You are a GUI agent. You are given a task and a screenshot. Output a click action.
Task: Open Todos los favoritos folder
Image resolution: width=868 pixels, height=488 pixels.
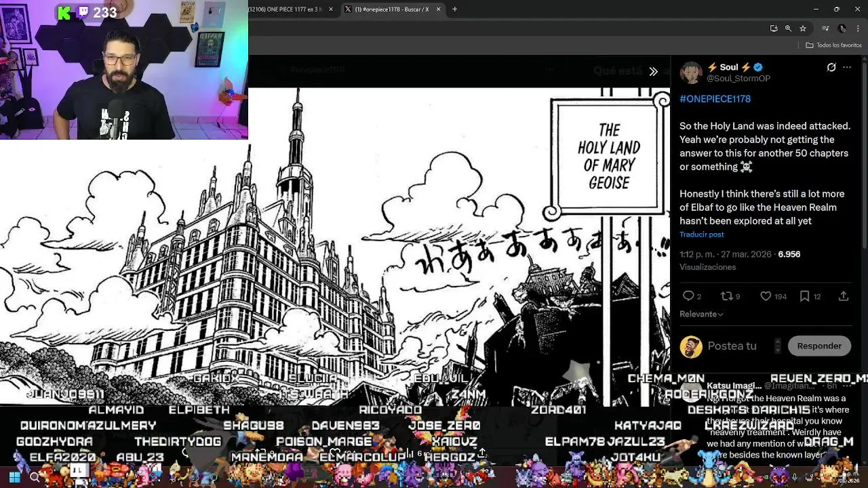coord(833,45)
